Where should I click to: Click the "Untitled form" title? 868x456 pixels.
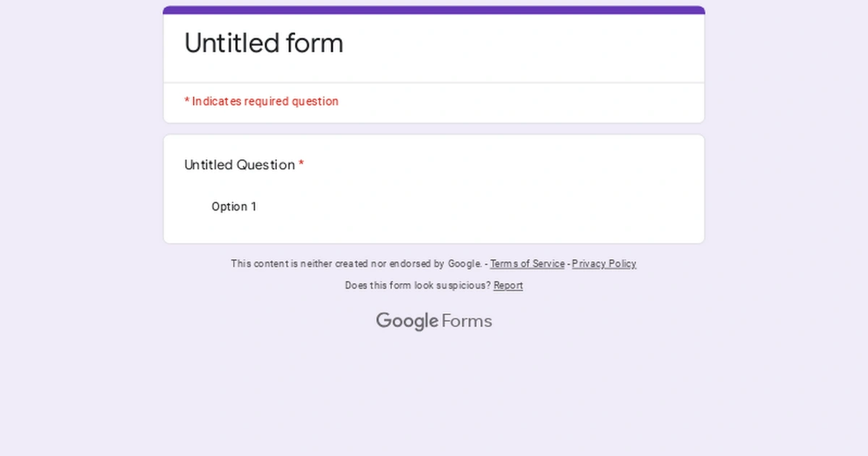point(263,43)
